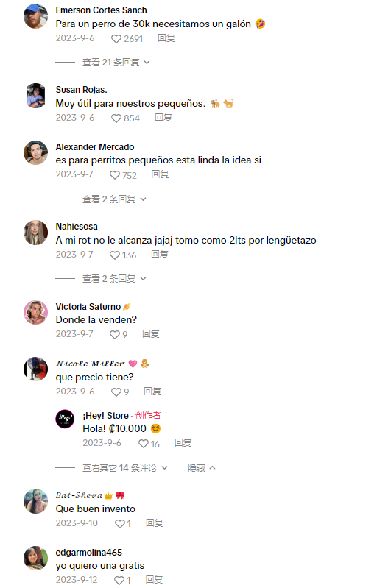The image size is (377, 588).
Task: Like Emerson Cortes Sanch's comment
Action: 116,38
